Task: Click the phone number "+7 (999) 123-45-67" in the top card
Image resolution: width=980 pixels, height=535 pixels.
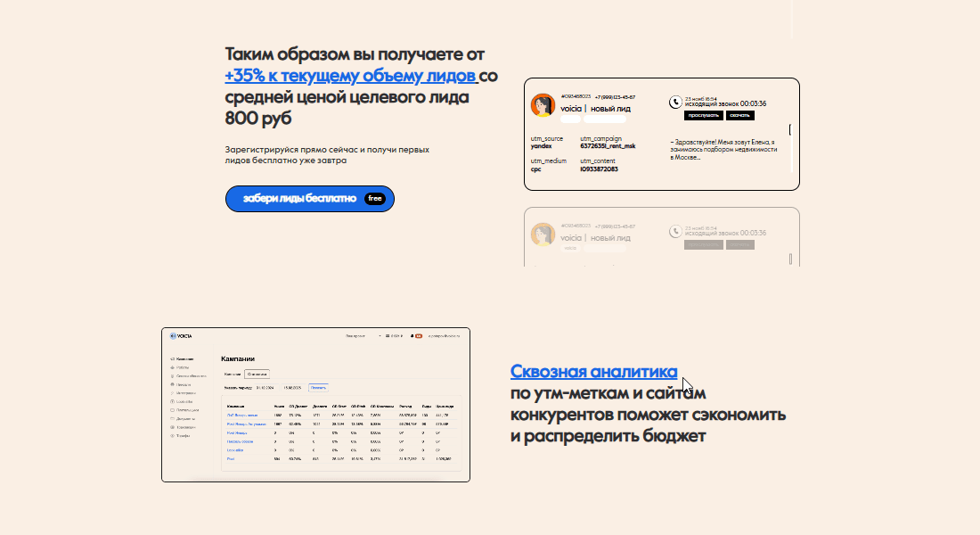Action: pos(615,97)
